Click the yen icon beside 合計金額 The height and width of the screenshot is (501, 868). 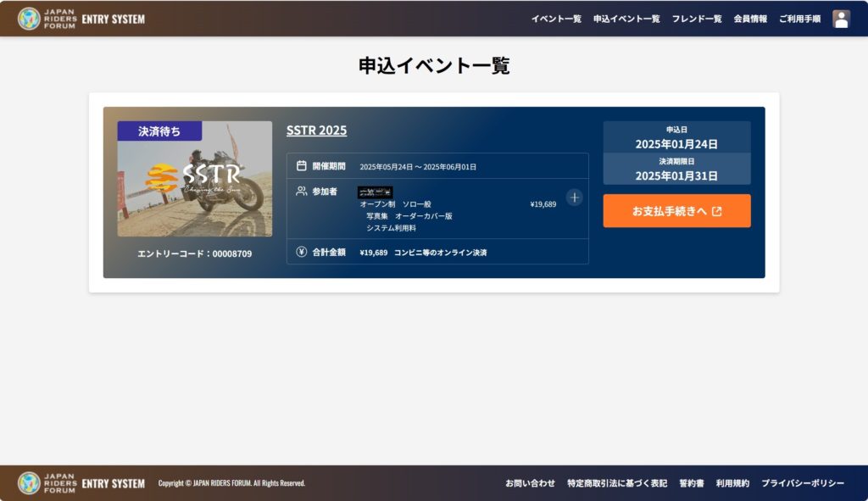(301, 252)
